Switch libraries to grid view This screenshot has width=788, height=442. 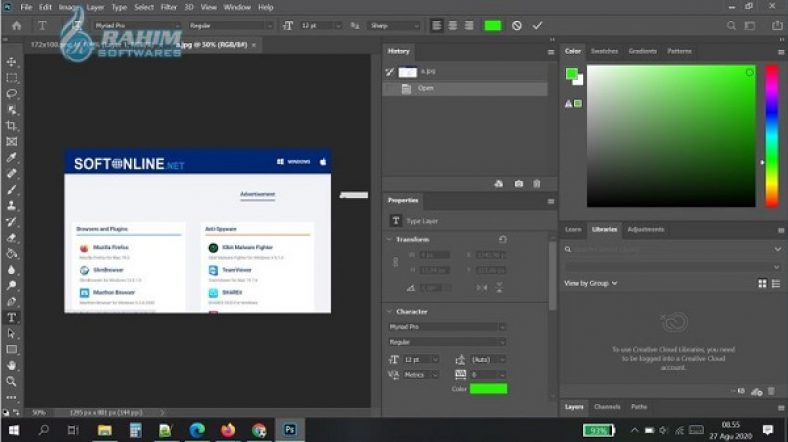click(x=762, y=284)
